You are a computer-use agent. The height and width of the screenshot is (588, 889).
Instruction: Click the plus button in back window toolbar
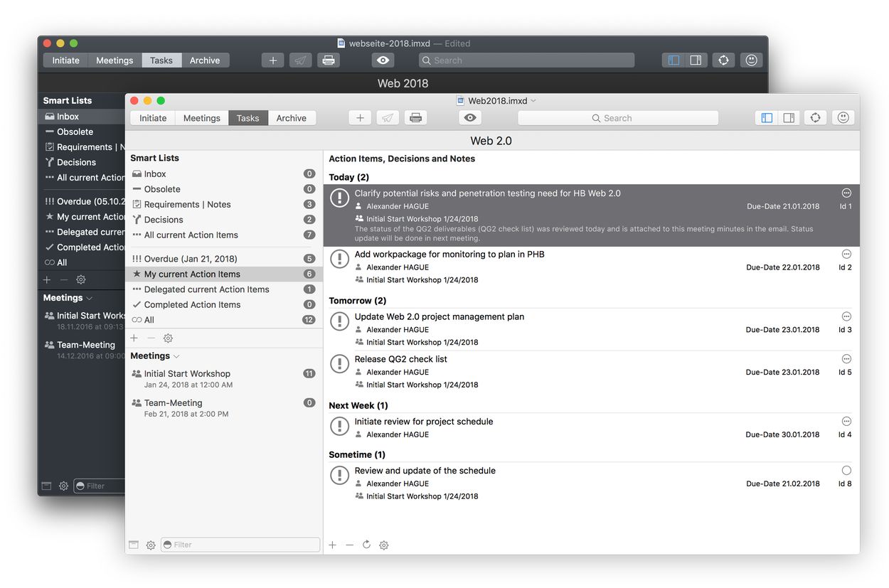273,60
